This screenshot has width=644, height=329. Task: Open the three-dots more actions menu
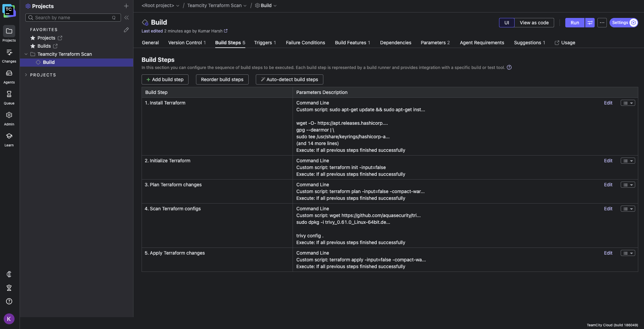[x=602, y=23]
